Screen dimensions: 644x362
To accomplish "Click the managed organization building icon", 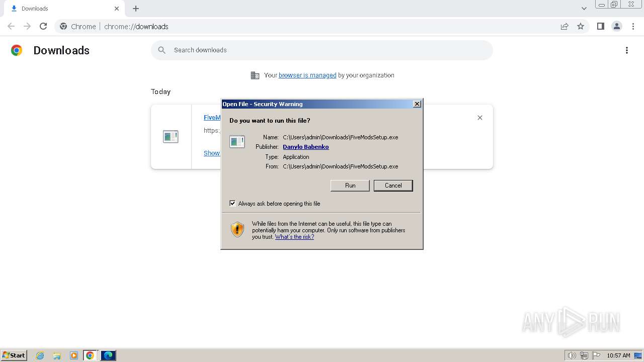I will (x=255, y=75).
